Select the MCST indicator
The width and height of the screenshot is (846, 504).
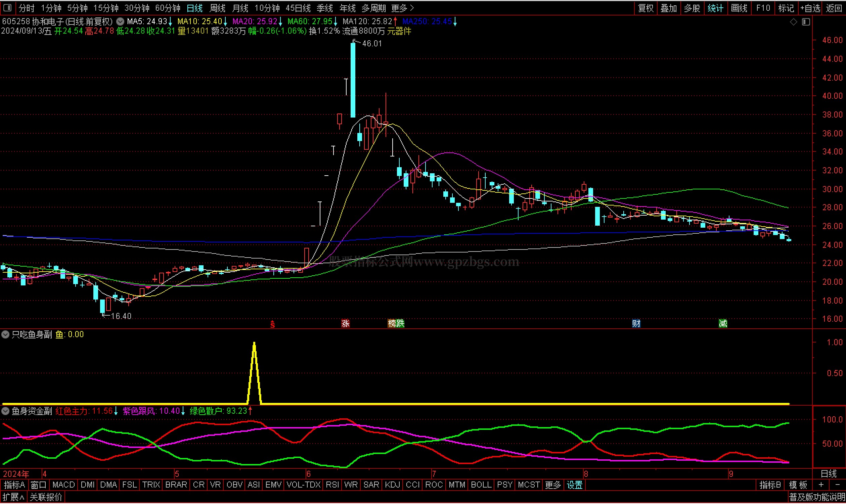tap(529, 485)
